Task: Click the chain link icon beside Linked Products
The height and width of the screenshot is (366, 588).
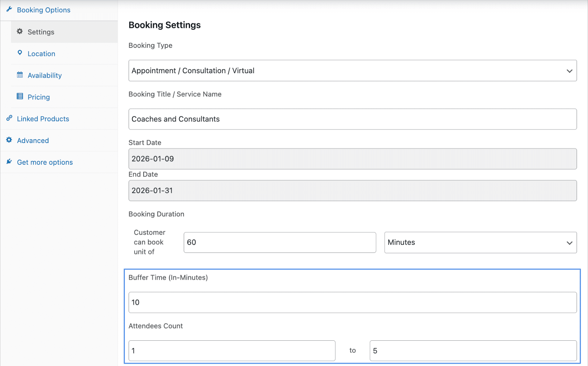Action: 9,118
